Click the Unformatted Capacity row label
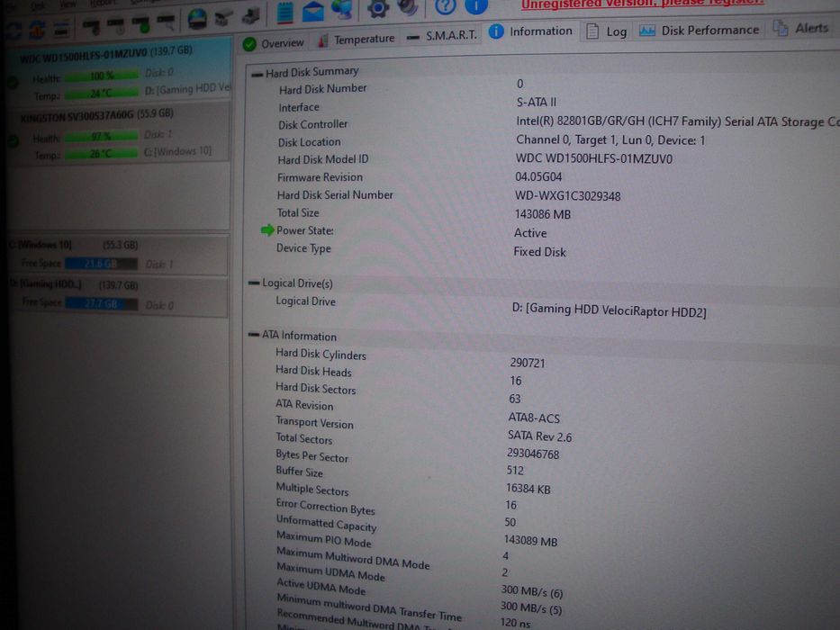This screenshot has width=840, height=630. pyautogui.click(x=326, y=524)
